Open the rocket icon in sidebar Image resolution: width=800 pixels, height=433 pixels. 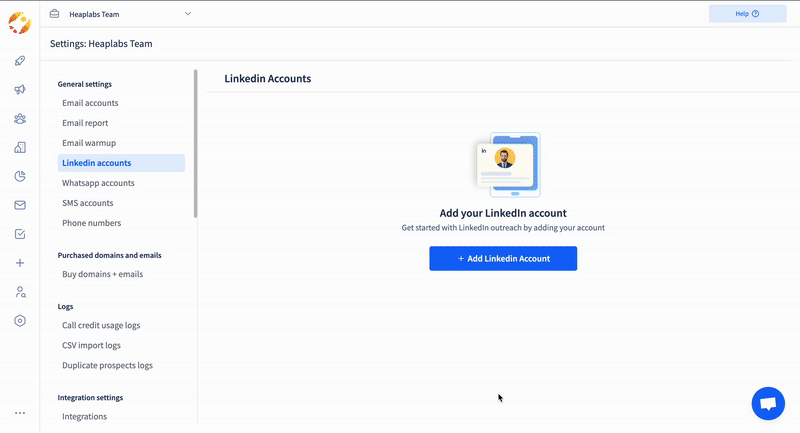pyautogui.click(x=20, y=61)
